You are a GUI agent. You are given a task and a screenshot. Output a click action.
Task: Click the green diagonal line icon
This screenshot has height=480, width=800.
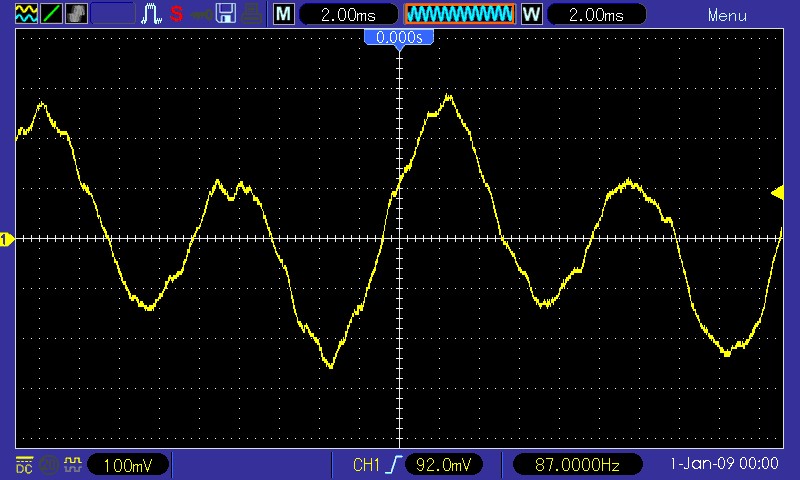tap(51, 14)
